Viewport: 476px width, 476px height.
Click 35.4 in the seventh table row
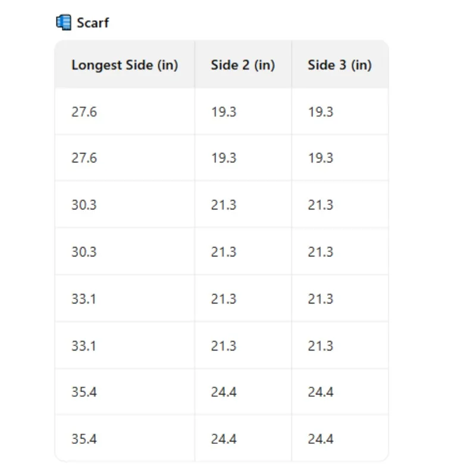click(84, 392)
